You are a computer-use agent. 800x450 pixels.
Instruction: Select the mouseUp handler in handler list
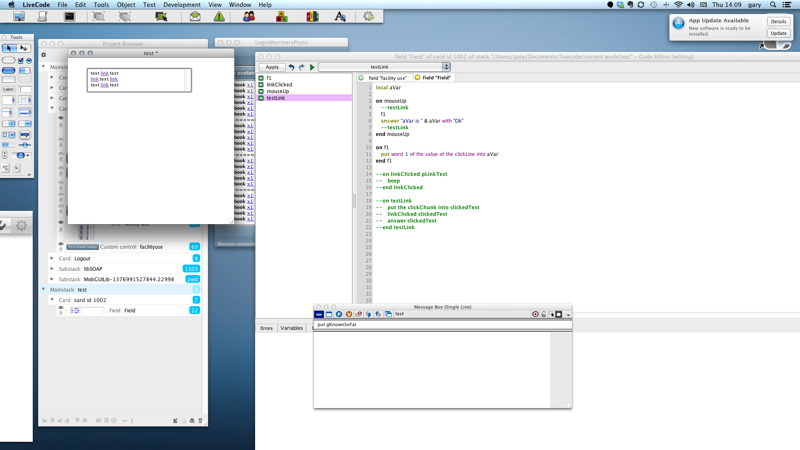coord(277,91)
